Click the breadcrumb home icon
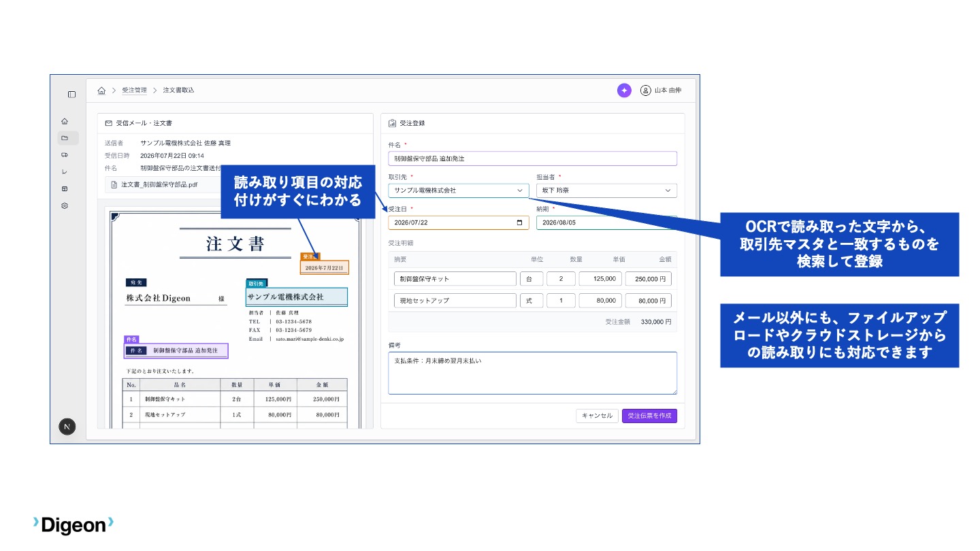The image size is (980, 551). pyautogui.click(x=101, y=90)
